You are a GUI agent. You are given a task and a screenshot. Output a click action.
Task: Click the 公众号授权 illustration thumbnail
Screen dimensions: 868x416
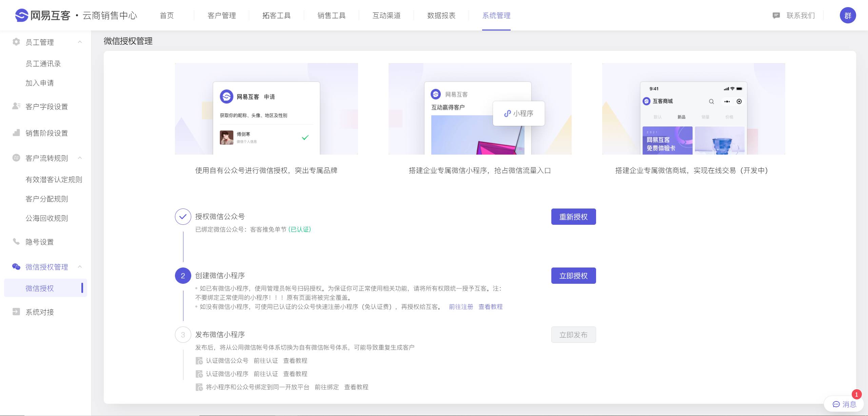267,109
